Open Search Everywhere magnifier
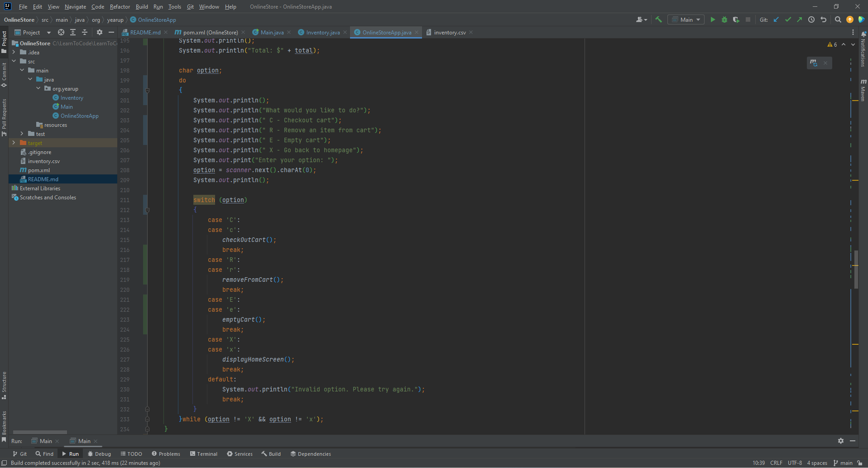 pos(838,19)
